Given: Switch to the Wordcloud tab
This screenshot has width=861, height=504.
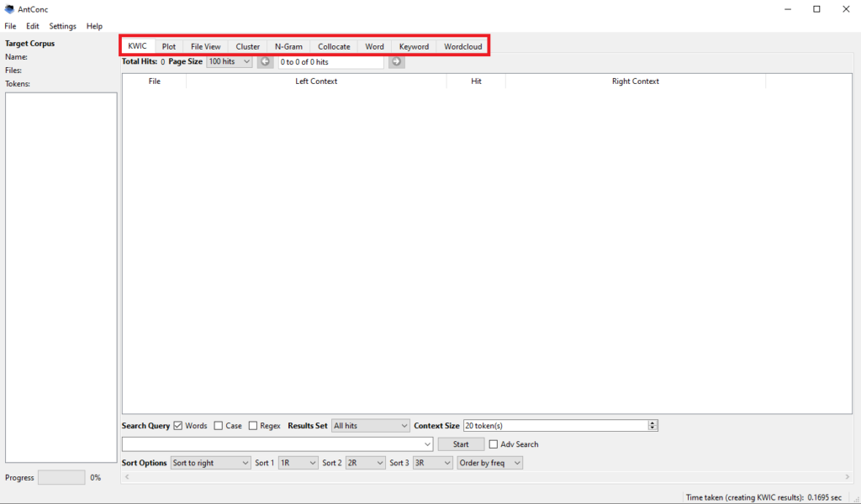Looking at the screenshot, I should (463, 47).
